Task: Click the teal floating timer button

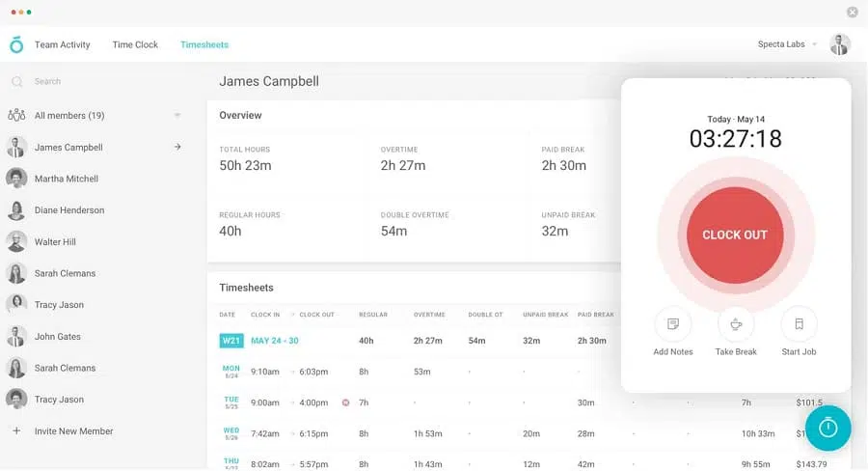Action: (x=827, y=428)
